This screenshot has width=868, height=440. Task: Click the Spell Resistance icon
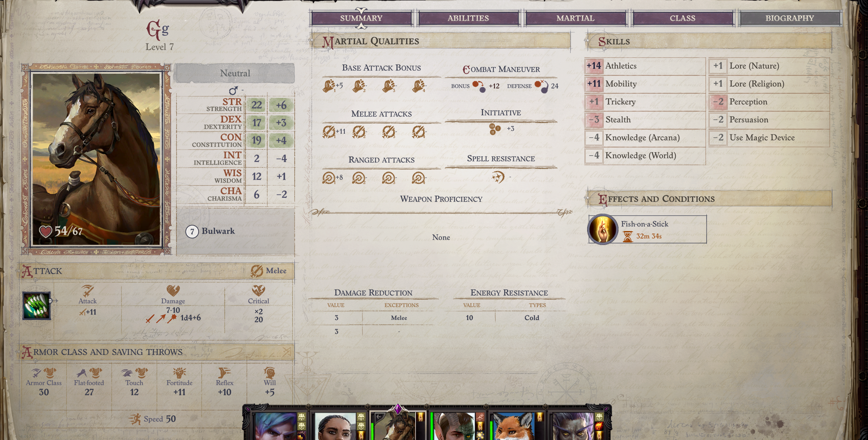498,177
